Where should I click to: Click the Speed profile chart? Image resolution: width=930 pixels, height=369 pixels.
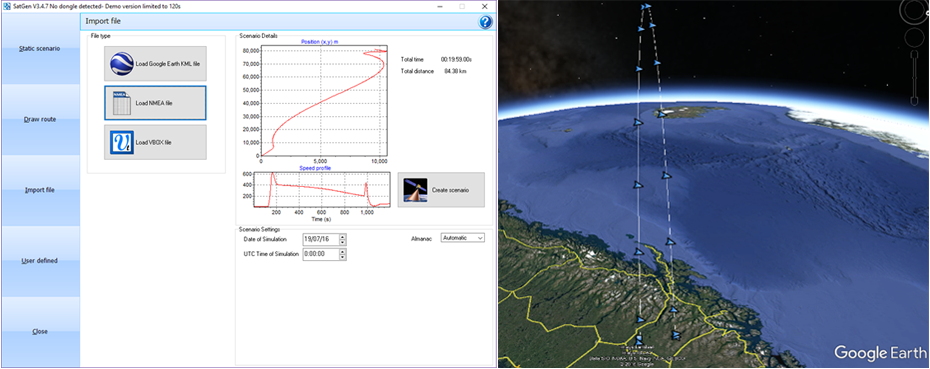pyautogui.click(x=321, y=189)
